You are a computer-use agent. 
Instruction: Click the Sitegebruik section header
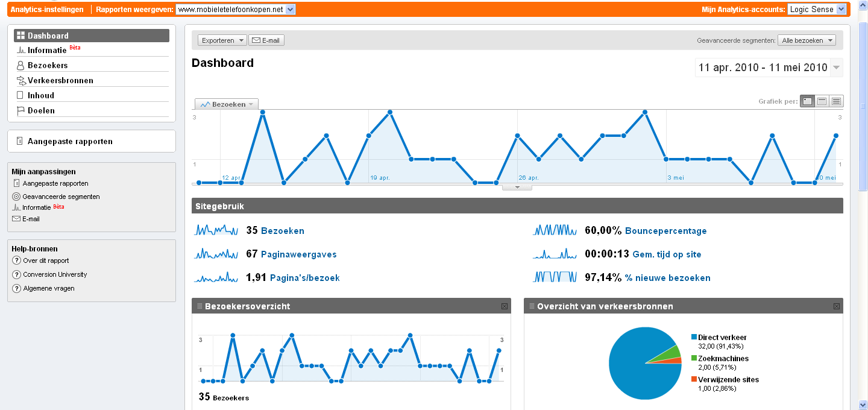[x=517, y=206]
